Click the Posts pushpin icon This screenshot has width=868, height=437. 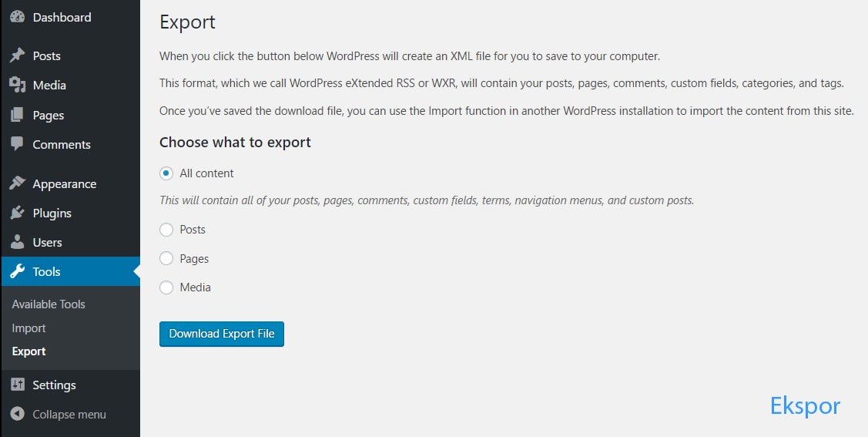[x=18, y=55]
